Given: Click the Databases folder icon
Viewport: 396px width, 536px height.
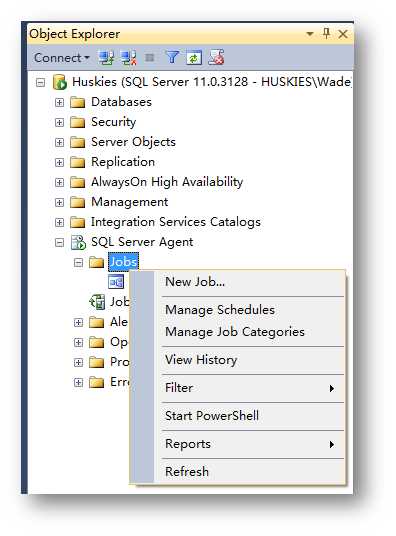Looking at the screenshot, I should click(78, 102).
